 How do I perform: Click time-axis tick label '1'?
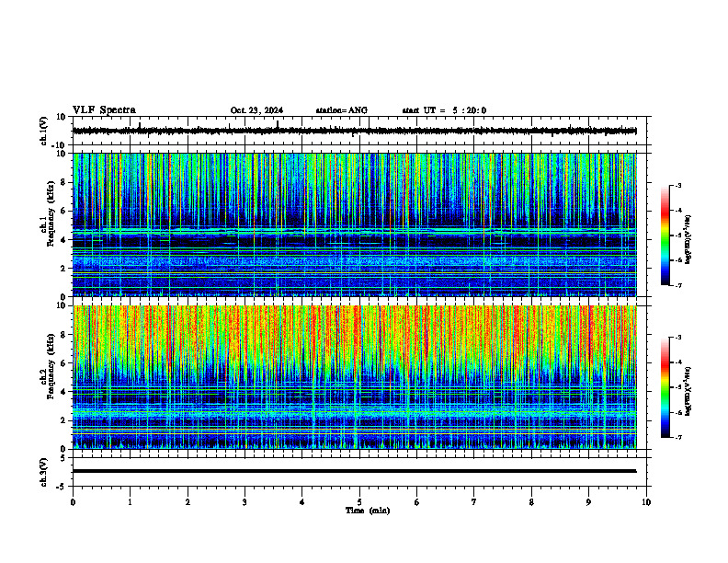[130, 502]
